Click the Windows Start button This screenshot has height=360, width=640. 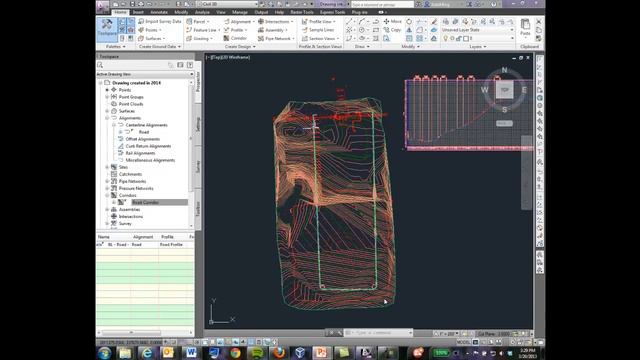pos(104,353)
